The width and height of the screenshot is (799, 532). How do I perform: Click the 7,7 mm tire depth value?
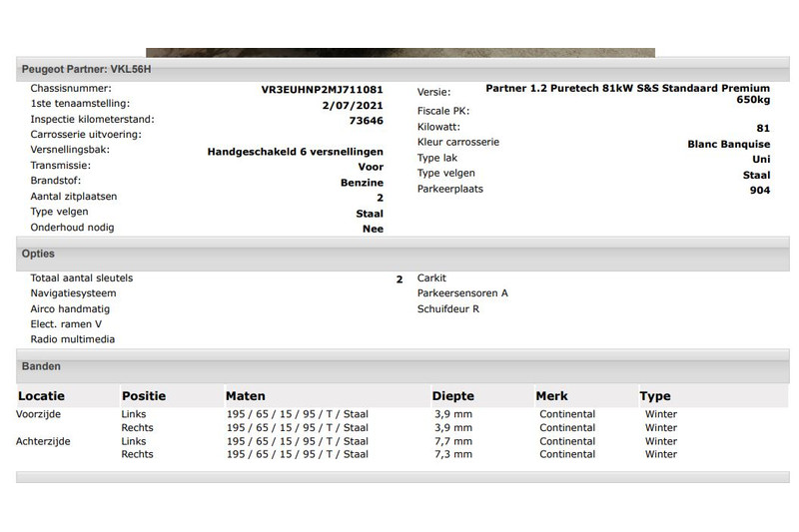click(453, 441)
